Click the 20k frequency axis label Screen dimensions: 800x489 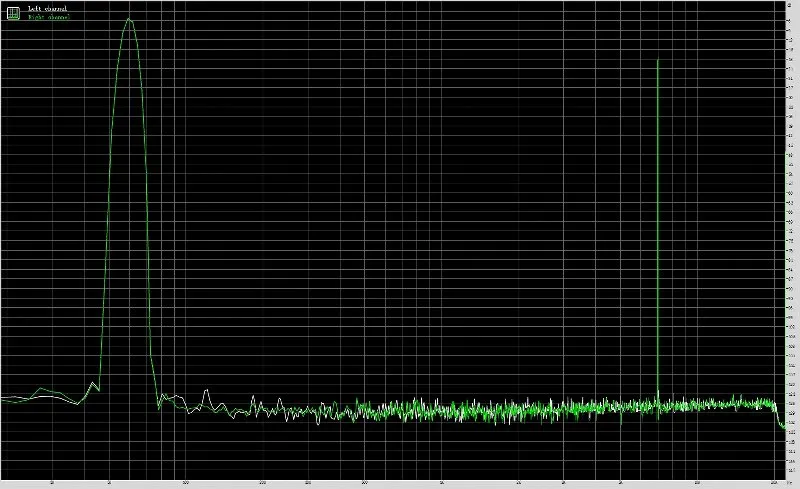[774, 482]
